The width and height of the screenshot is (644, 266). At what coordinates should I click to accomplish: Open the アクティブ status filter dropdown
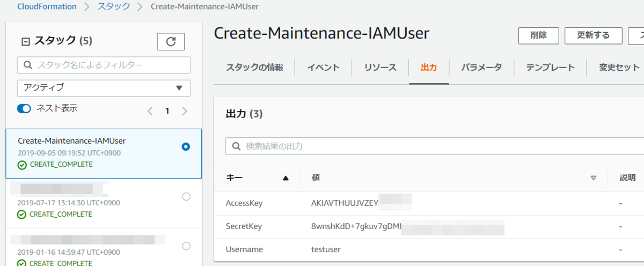pyautogui.click(x=104, y=87)
